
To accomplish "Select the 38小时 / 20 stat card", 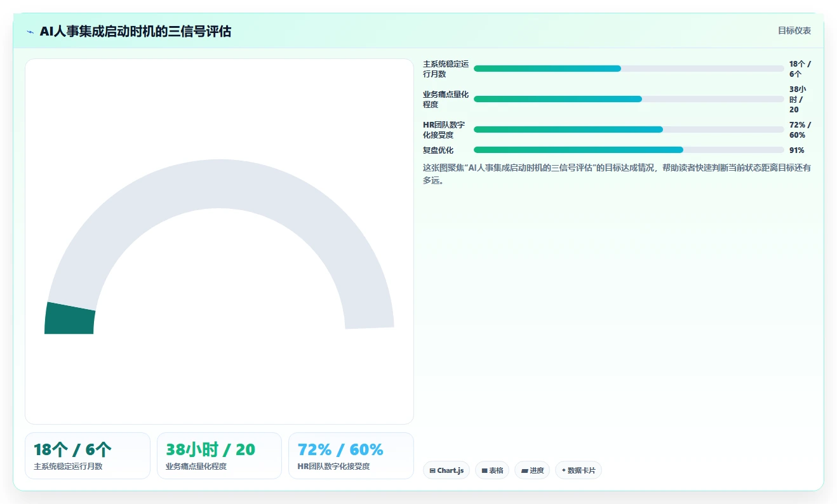I will (219, 456).
